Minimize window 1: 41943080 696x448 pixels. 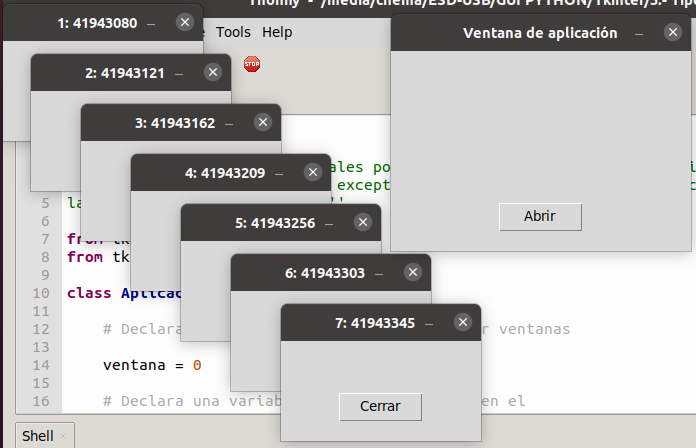151,24
